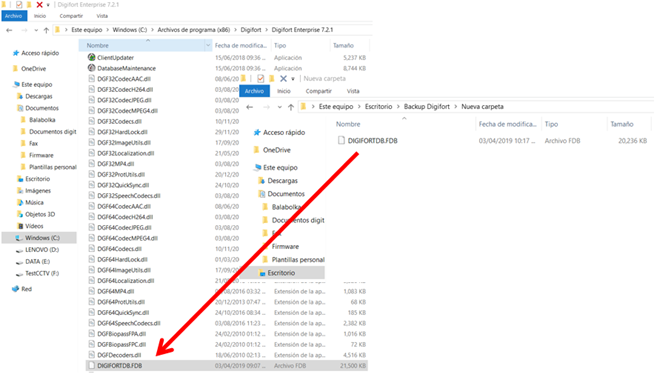The width and height of the screenshot is (657, 377).
Task: Open quick access toolbar dropdown in front window
Action: coord(293,79)
